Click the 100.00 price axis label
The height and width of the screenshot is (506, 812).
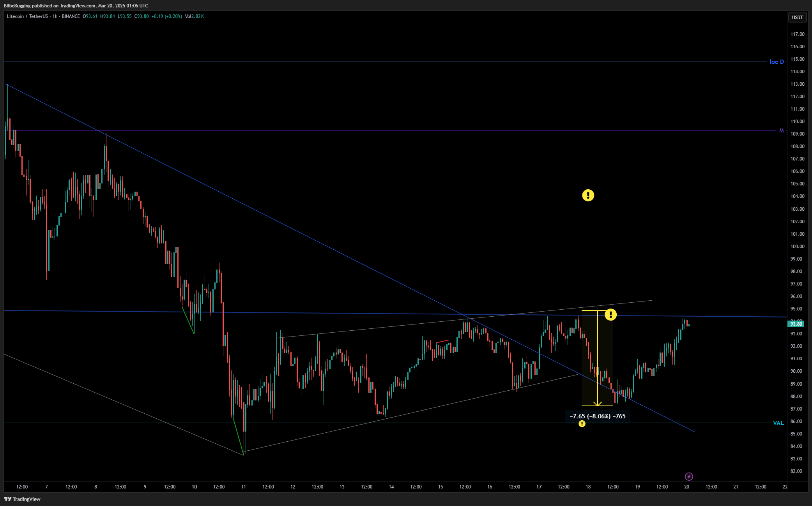797,246
